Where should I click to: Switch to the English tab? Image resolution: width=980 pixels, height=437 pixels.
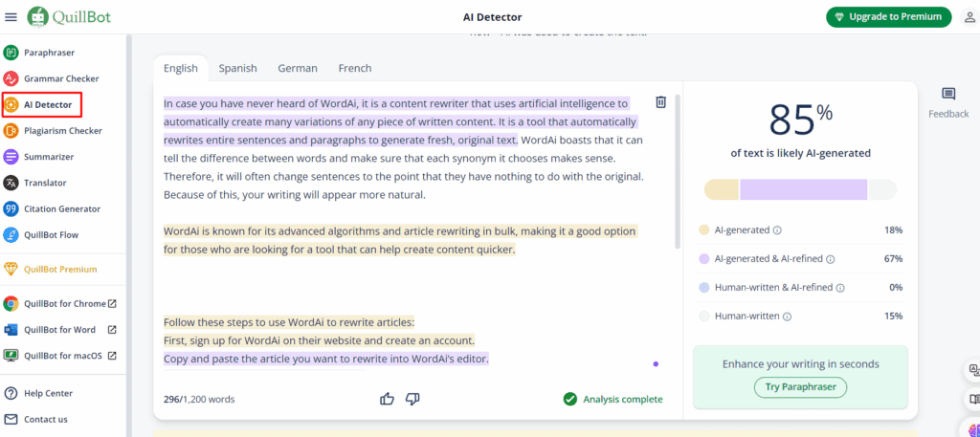(x=181, y=68)
